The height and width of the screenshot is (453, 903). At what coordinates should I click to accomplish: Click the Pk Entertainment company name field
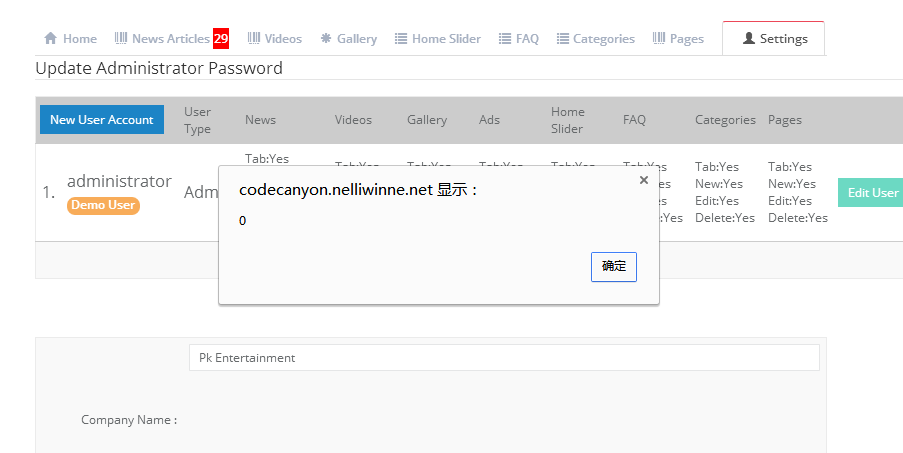pyautogui.click(x=504, y=357)
